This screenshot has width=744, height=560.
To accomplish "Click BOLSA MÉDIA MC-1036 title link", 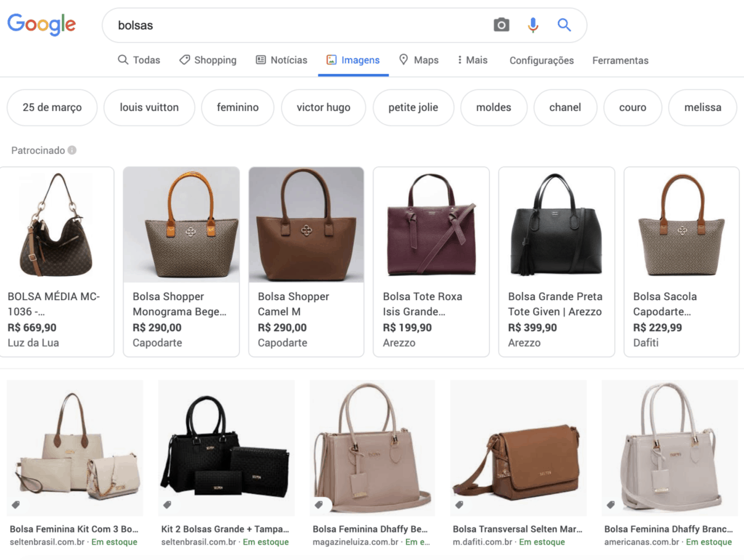I will 54,304.
